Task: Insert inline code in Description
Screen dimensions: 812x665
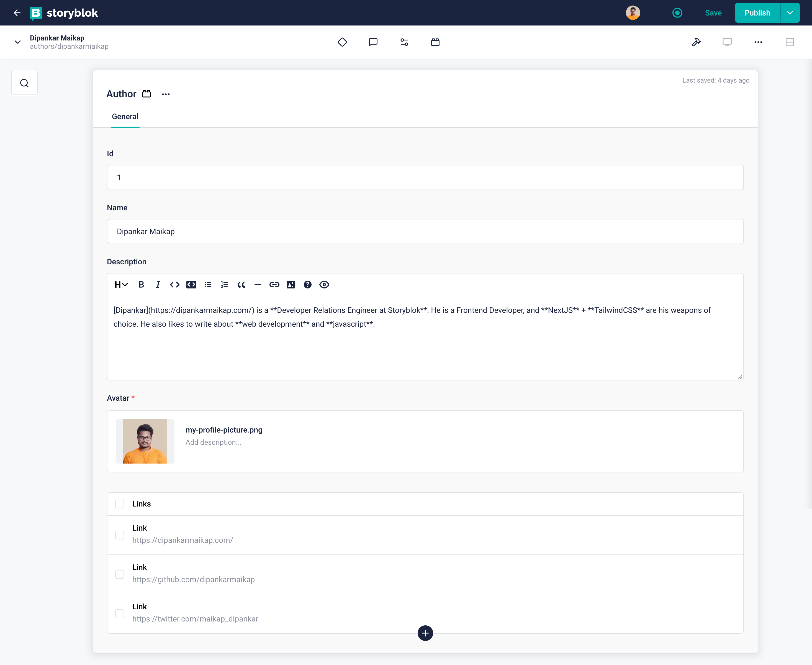Action: [174, 285]
